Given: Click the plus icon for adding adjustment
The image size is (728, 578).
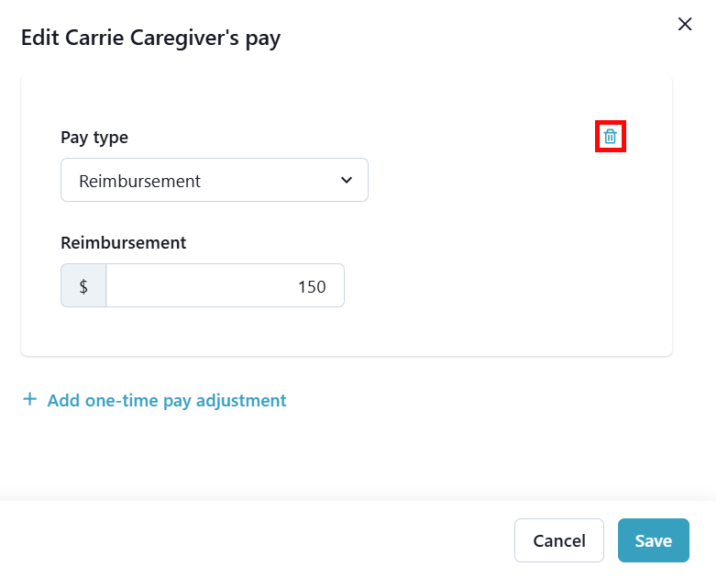Looking at the screenshot, I should pyautogui.click(x=30, y=400).
